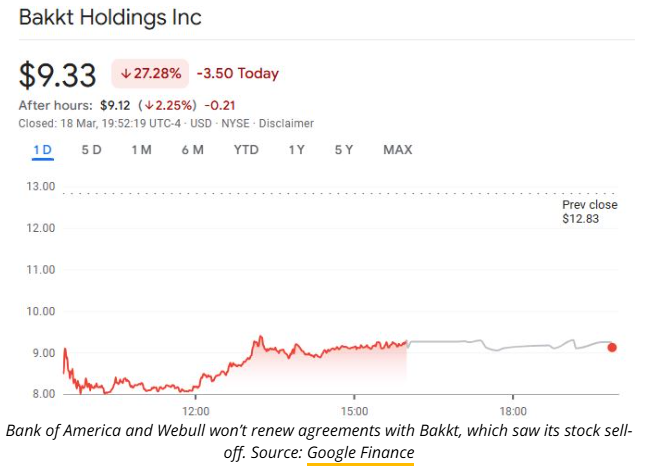Viewport: 655px width, 466px height.
Task: Open the 1M chart view
Action: tap(141, 150)
